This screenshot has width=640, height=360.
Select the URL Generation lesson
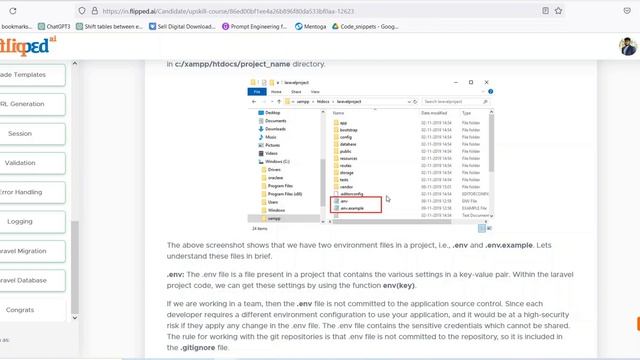[32, 104]
